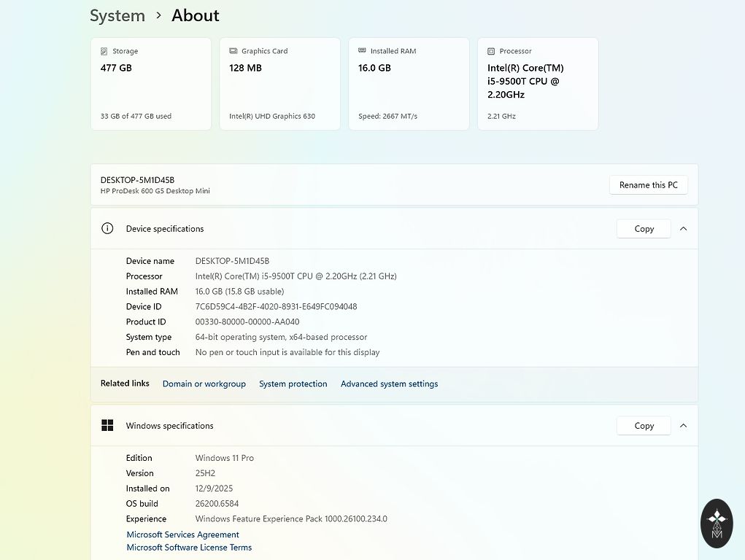Open Advanced system settings
This screenshot has width=745, height=560.
tap(389, 384)
